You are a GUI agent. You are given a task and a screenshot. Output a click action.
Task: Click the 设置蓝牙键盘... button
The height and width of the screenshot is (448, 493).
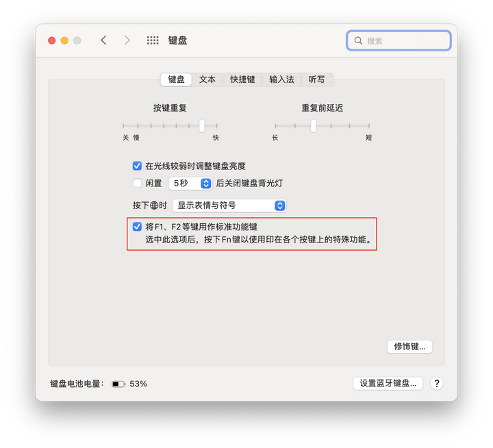pyautogui.click(x=388, y=384)
